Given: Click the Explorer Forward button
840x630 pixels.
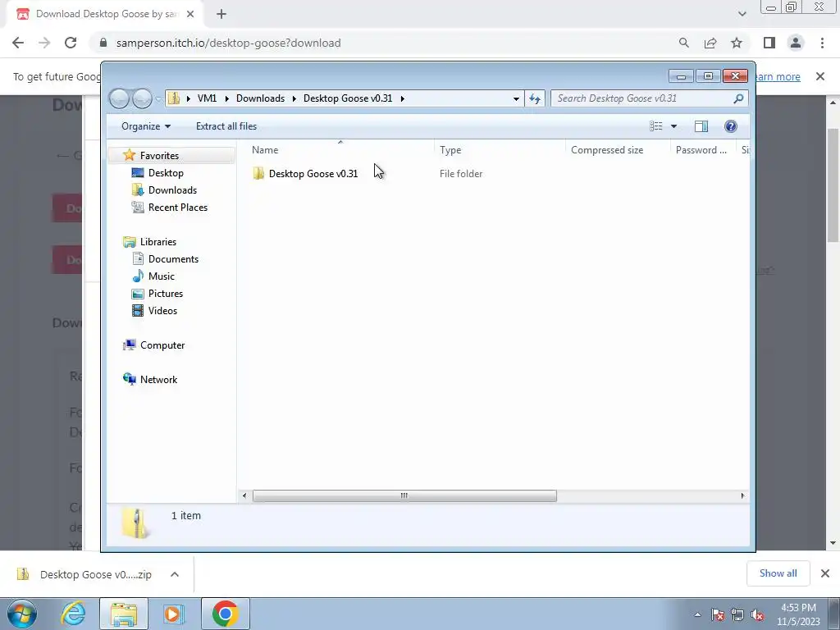Looking at the screenshot, I should 142,98.
